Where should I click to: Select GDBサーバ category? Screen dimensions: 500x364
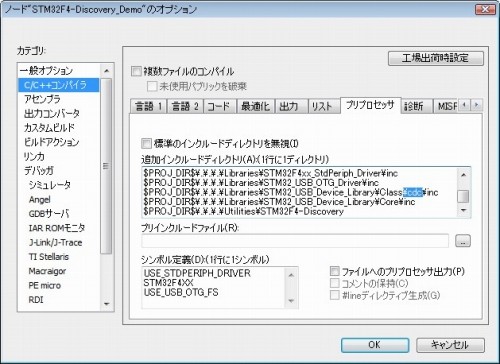point(49,214)
